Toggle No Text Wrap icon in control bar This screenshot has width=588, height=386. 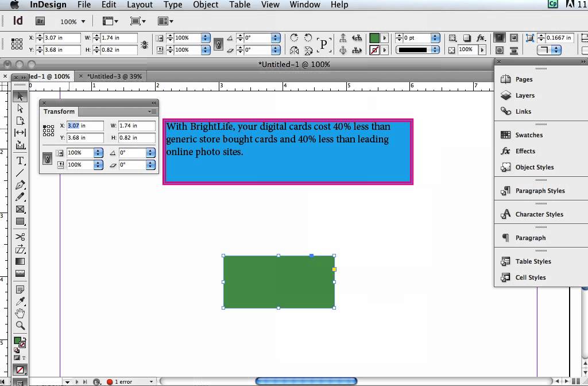coord(499,37)
